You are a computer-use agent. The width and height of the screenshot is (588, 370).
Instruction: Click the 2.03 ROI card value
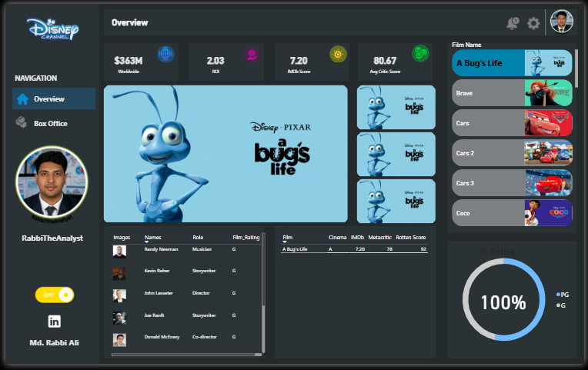pyautogui.click(x=215, y=61)
